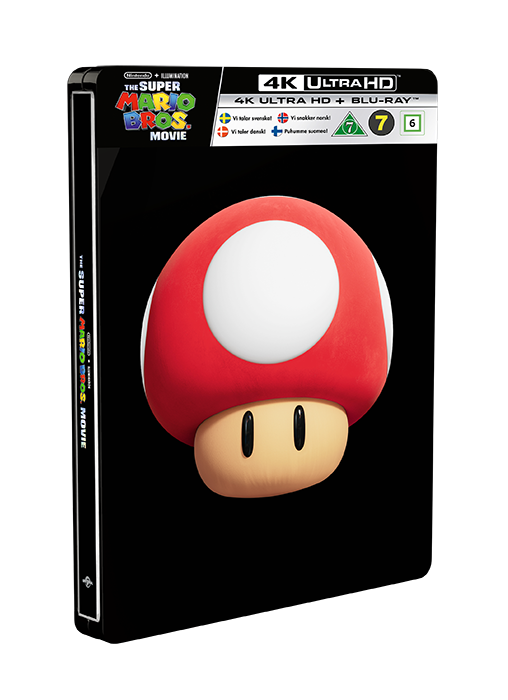Click The Super Mario Bros. Movie front logo
508x700 pixels.
point(154,111)
